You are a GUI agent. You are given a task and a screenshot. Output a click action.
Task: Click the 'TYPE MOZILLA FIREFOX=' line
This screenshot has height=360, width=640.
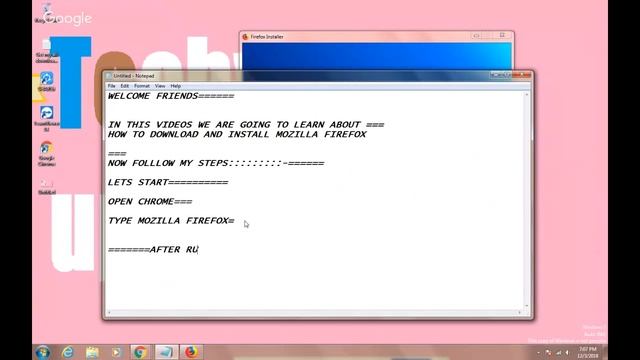pyautogui.click(x=171, y=221)
